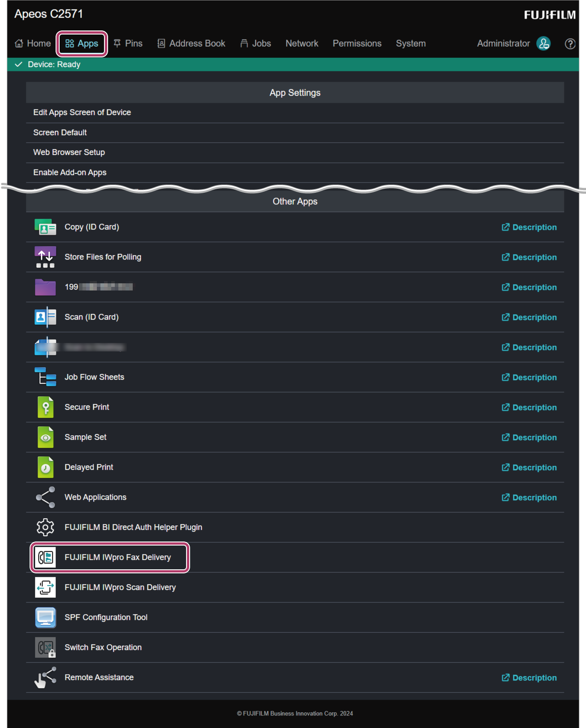Open Description for the 199 folder app

point(529,287)
